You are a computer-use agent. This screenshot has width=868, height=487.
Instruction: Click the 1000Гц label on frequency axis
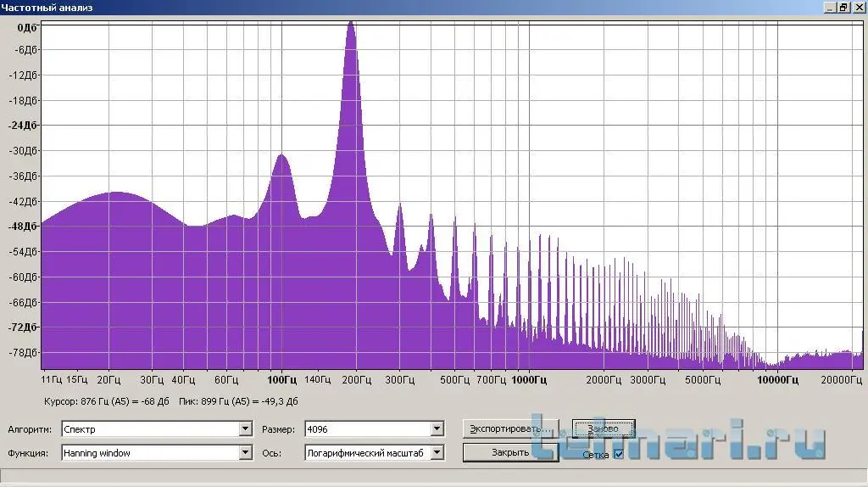click(x=531, y=380)
